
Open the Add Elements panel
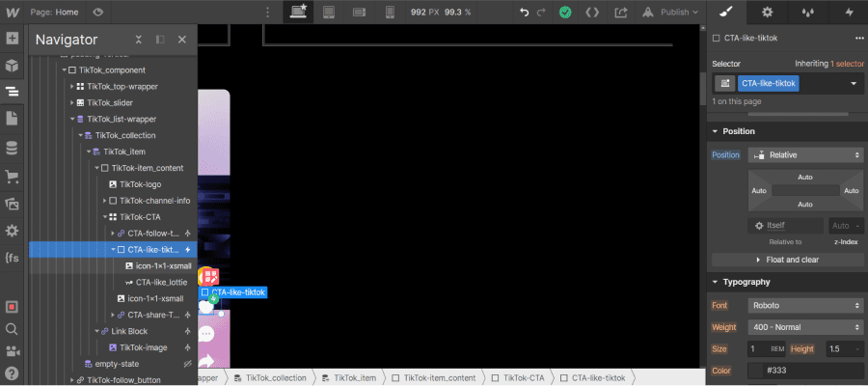click(x=13, y=39)
